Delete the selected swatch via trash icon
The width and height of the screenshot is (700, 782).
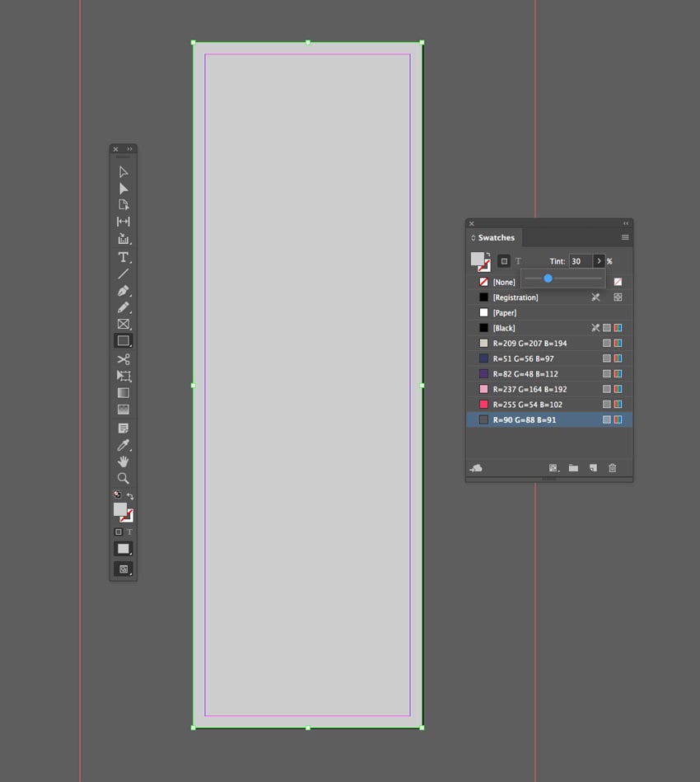(612, 467)
